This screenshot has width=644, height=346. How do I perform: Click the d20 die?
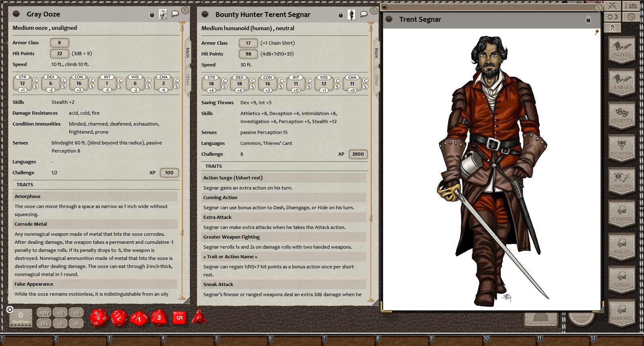[98, 318]
